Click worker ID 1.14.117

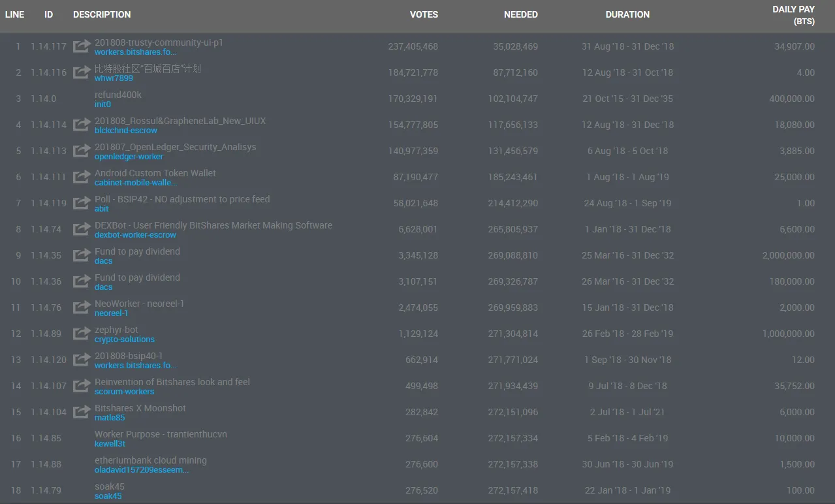pos(48,46)
